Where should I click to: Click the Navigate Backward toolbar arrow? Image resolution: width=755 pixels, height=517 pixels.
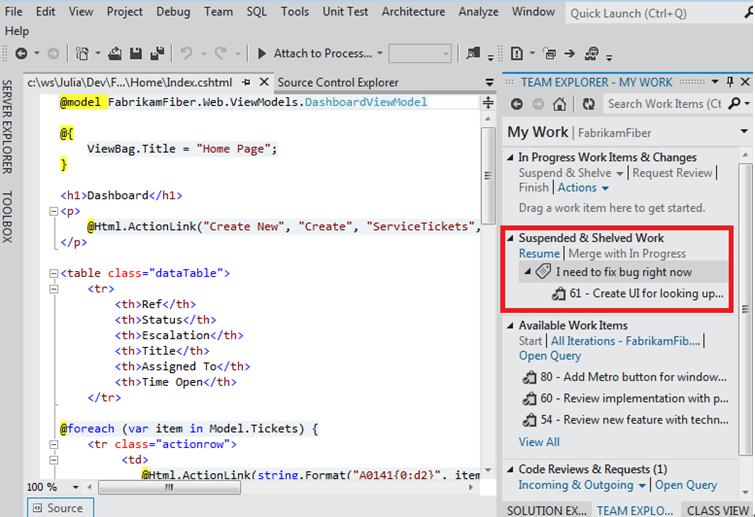21,53
